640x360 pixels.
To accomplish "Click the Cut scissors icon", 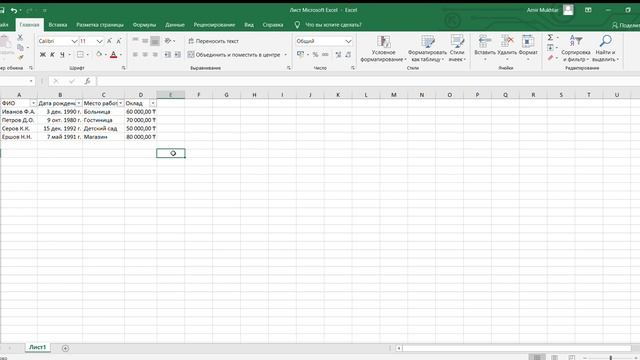I will click(x=20, y=37).
